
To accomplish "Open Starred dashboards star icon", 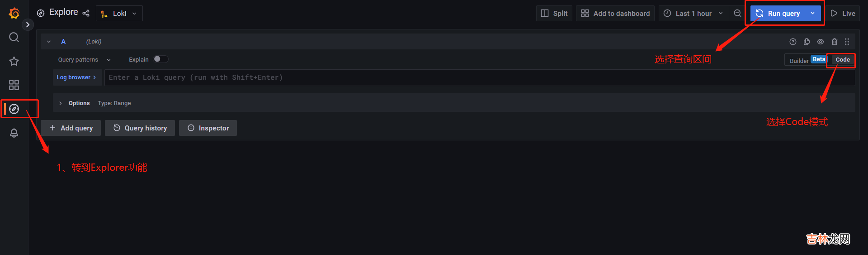I will (x=14, y=61).
